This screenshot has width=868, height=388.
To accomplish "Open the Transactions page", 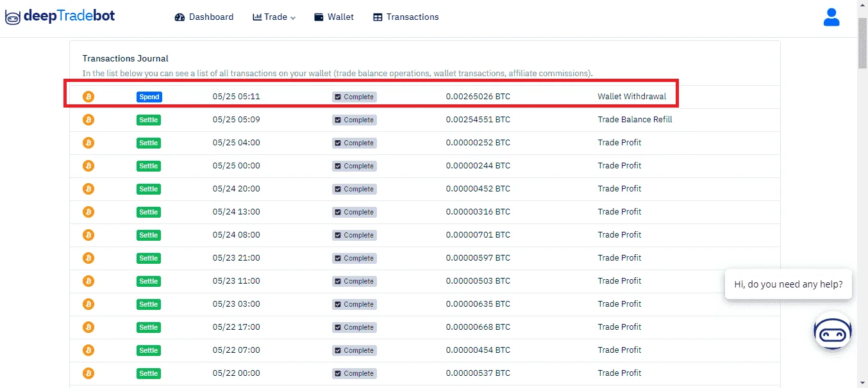I will pos(406,17).
